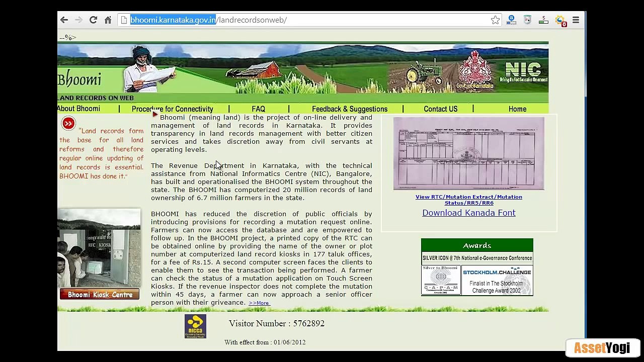Image resolution: width=644 pixels, height=362 pixels.
Task: Open the RTC form document thumbnail
Action: [x=469, y=154]
